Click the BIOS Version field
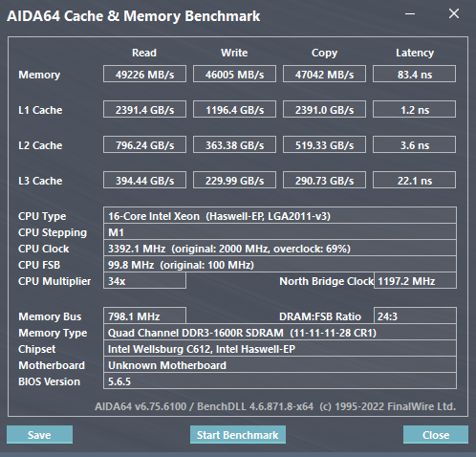This screenshot has width=476, height=457. (x=280, y=381)
